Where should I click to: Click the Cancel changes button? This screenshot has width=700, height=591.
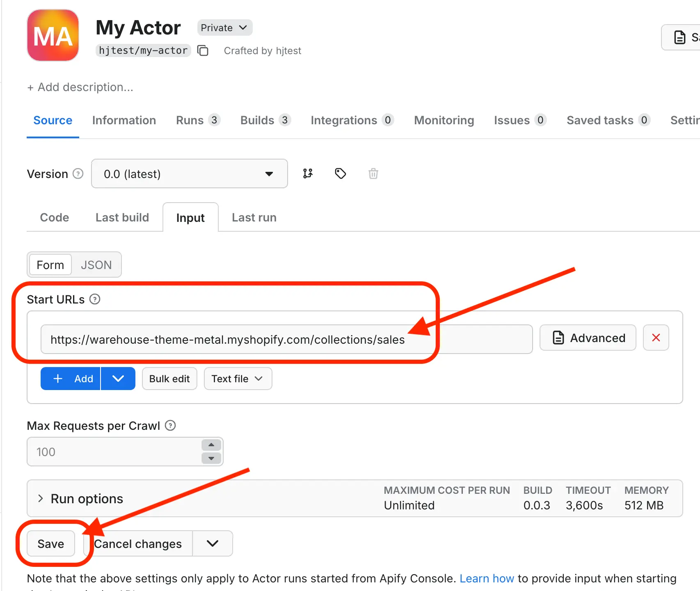(138, 543)
